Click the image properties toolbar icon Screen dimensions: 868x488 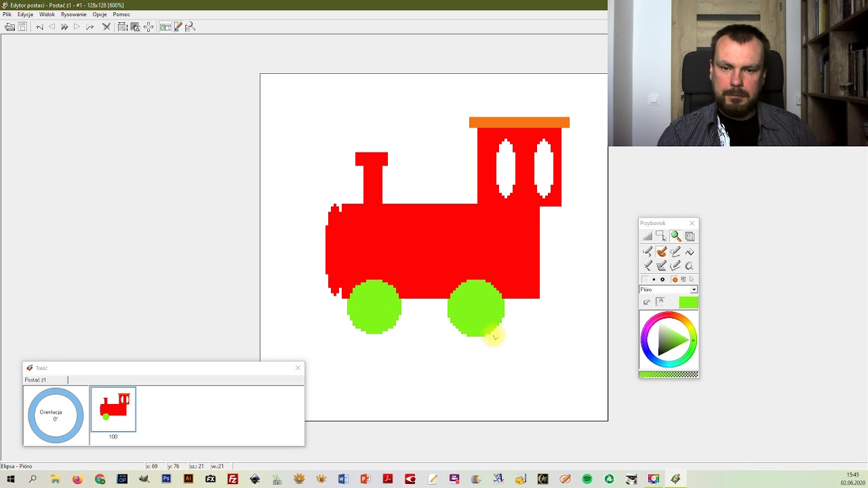(135, 27)
